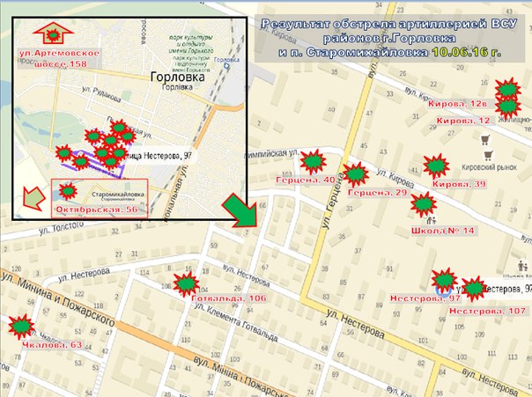Viewport: 532px width, 397px height.
Task: Click the вул. Мінiна i Пожарського street label
Action: (x=241, y=377)
